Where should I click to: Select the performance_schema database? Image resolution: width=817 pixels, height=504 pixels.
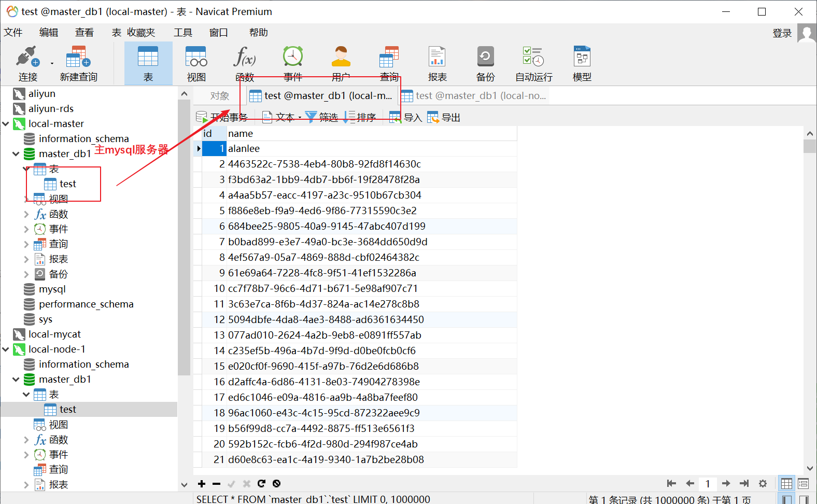(86, 304)
